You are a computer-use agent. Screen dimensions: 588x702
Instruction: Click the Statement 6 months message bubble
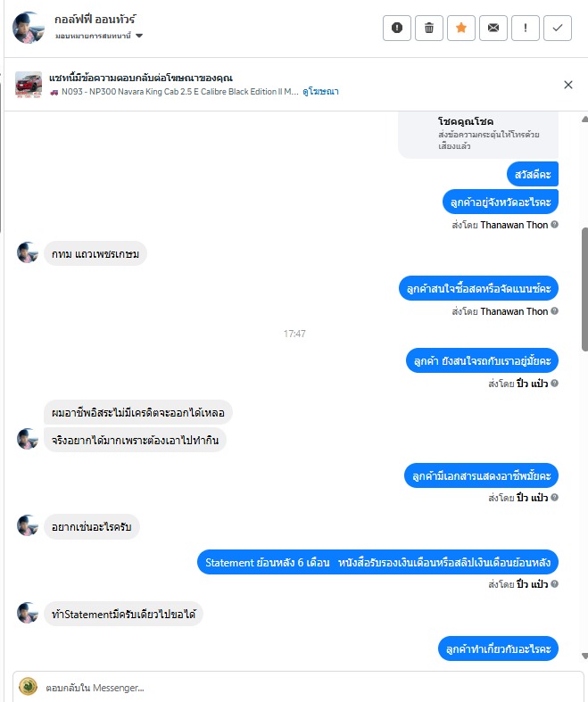click(377, 562)
